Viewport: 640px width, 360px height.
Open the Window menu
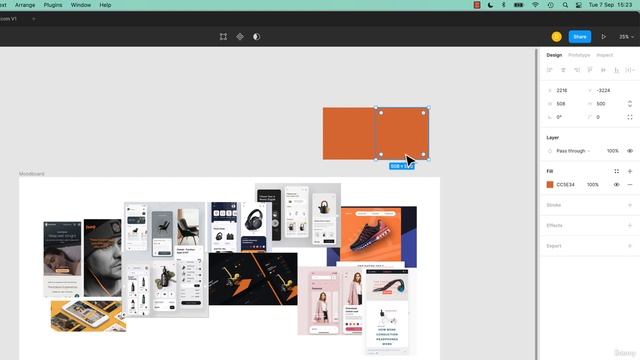81,5
